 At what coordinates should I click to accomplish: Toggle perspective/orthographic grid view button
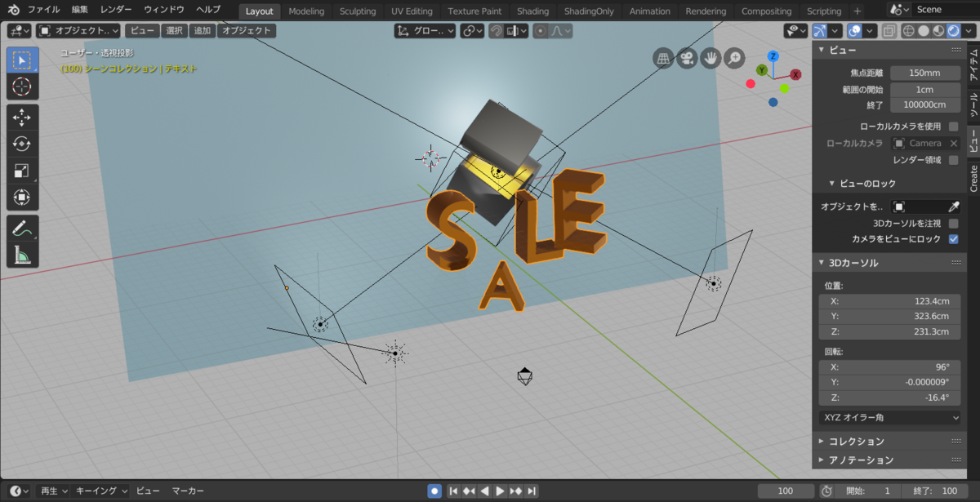click(x=663, y=58)
